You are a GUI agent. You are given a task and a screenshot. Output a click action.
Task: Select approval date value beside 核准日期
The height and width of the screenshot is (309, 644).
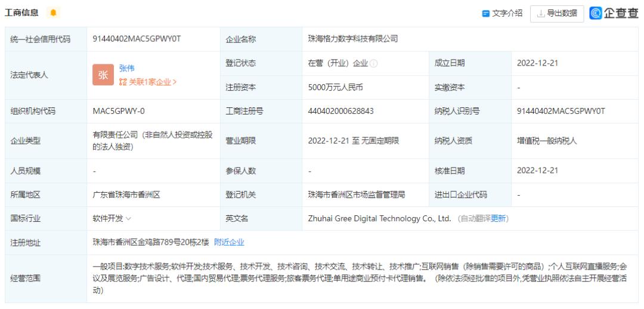537,171
